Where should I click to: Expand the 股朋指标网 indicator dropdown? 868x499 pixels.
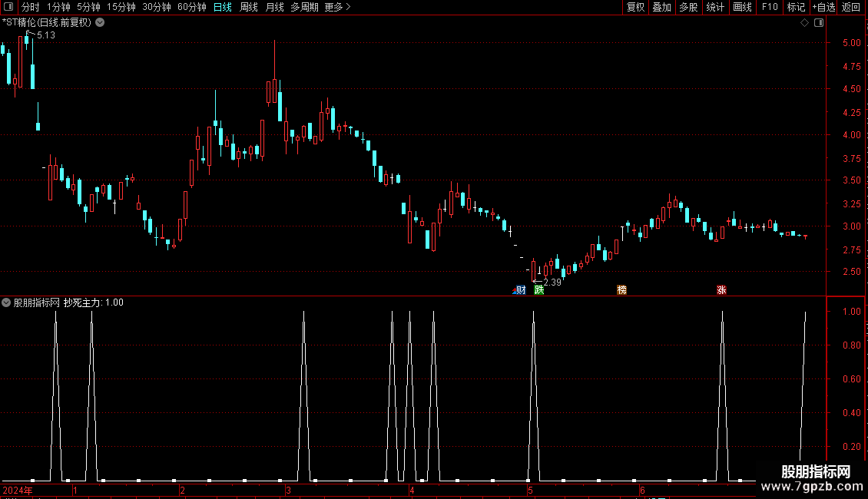point(6,302)
